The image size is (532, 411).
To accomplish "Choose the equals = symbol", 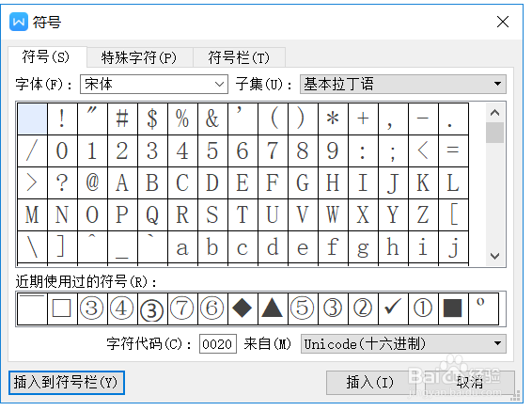I will click(453, 151).
